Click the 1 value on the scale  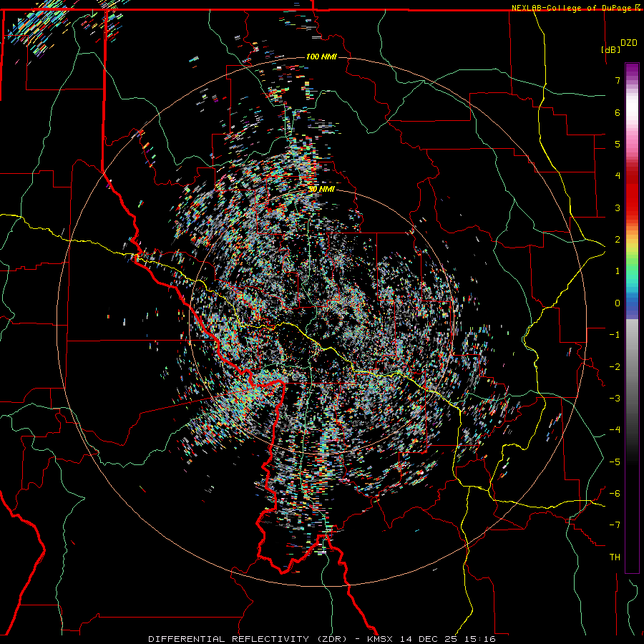pyautogui.click(x=618, y=271)
